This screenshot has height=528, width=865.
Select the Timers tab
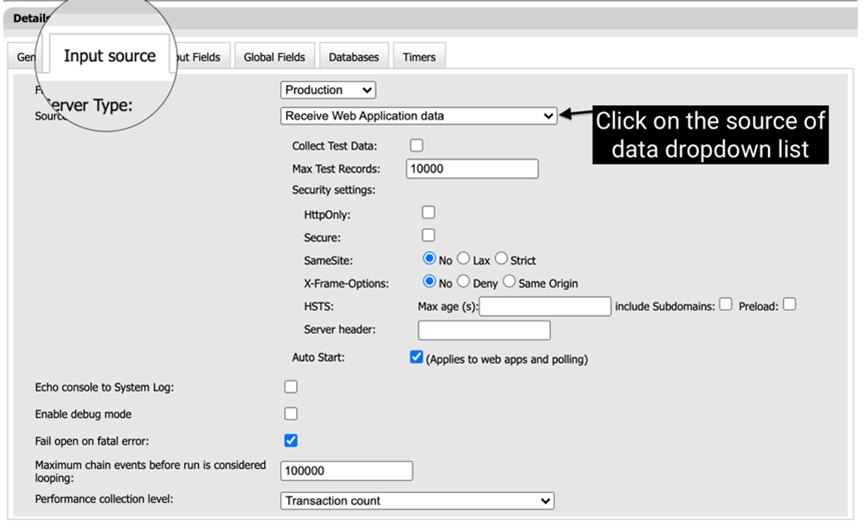tap(419, 58)
